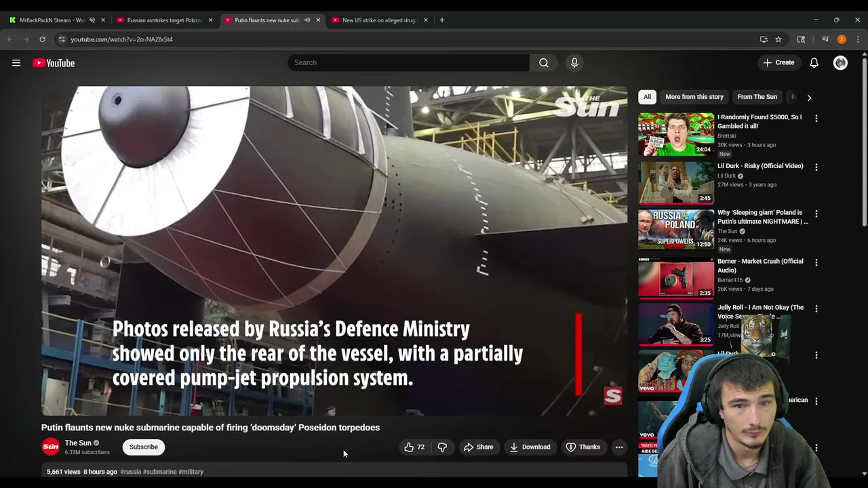Viewport: 868px width, 488px height.
Task: Click the video title text
Action: pos(210,428)
